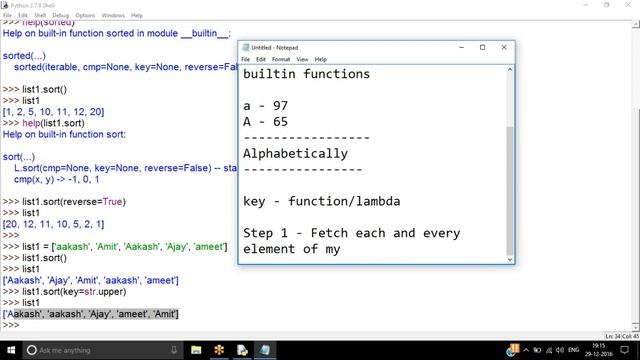640x360 pixels.
Task: Open the Windows menu in Python Shell
Action: coord(113,15)
